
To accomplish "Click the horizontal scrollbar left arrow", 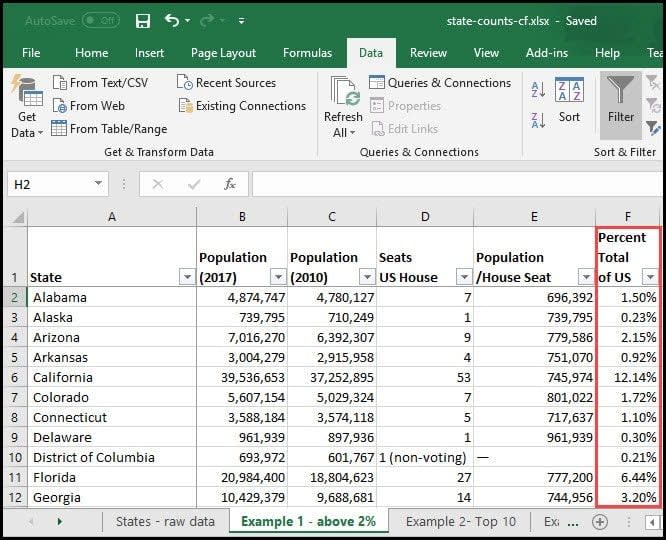I will (652, 522).
